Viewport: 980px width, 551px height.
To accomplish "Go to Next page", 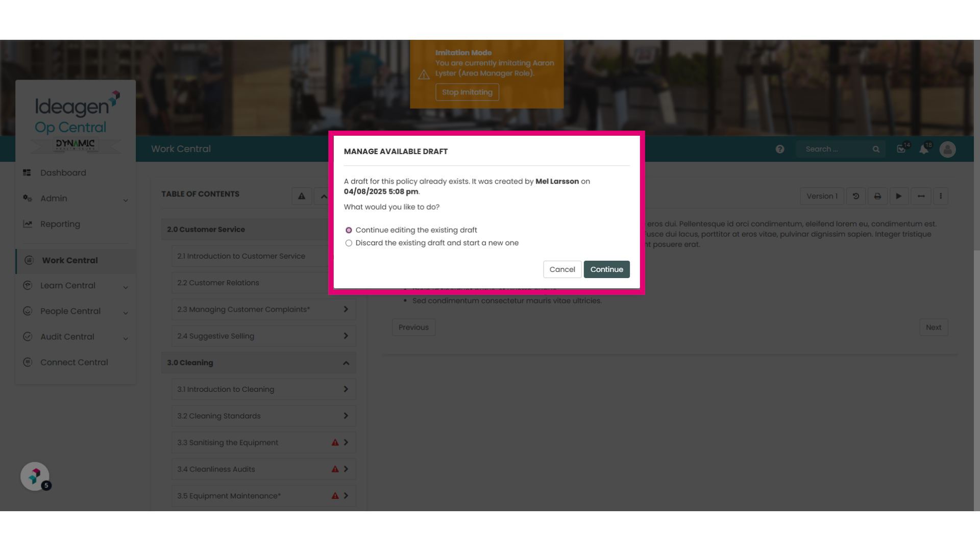I will pyautogui.click(x=934, y=328).
